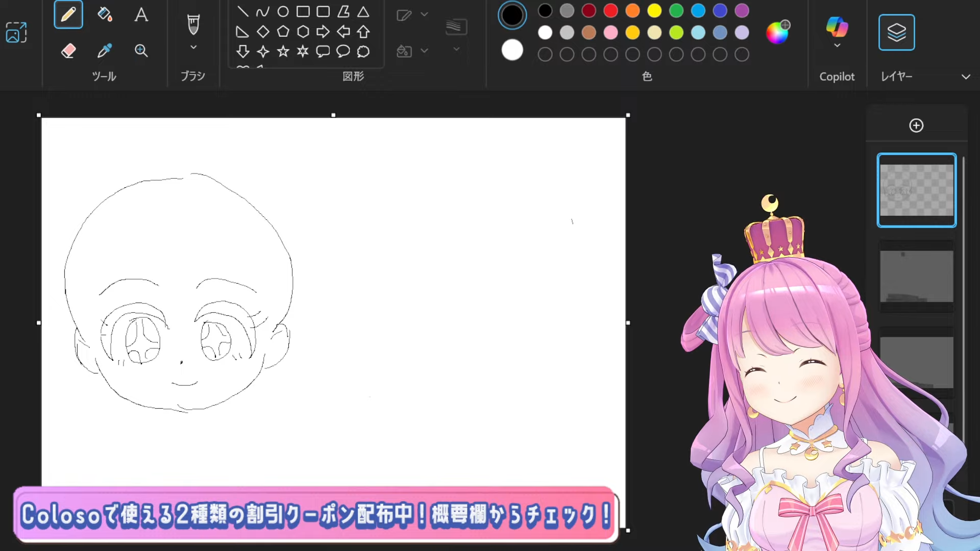Add a new layer
The image size is (980, 551).
click(x=916, y=126)
